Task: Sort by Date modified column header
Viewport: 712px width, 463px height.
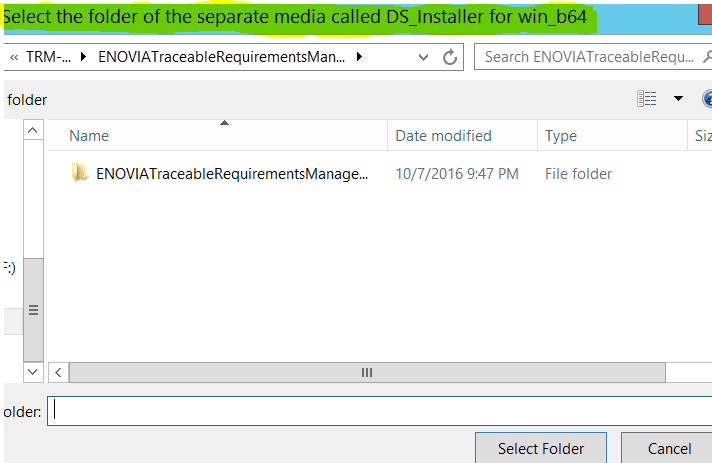Action: [463, 136]
